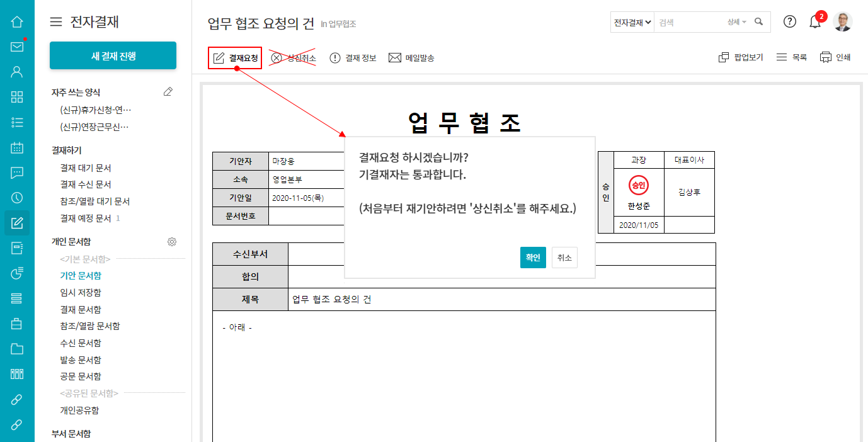Viewport: 868px width, 442px height.
Task: Click the search magnifier icon
Action: point(759,22)
